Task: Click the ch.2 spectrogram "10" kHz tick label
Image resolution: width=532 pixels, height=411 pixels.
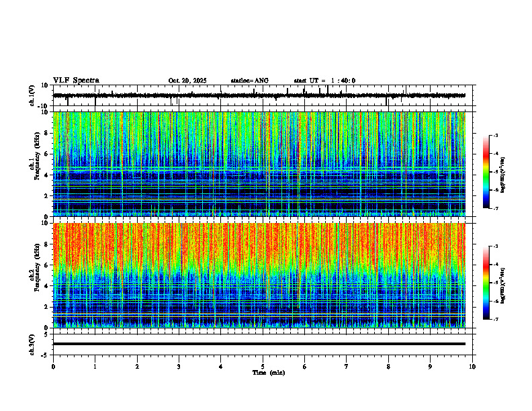Action: click(x=45, y=223)
